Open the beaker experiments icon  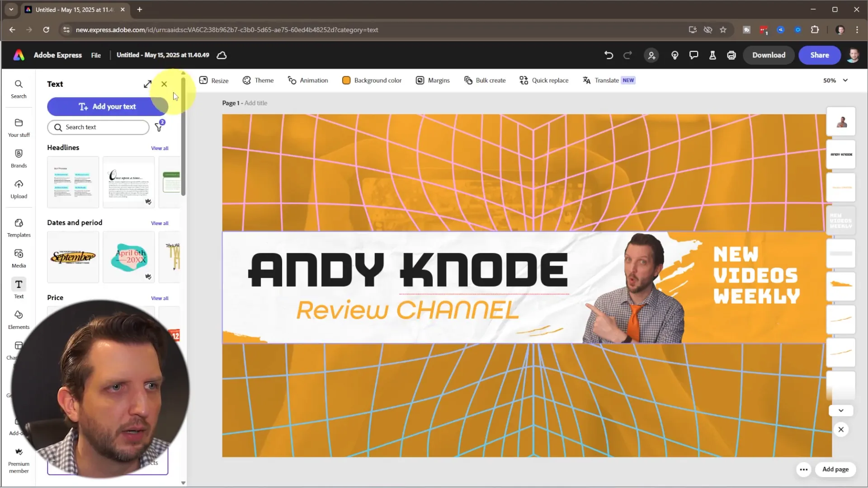pyautogui.click(x=712, y=55)
